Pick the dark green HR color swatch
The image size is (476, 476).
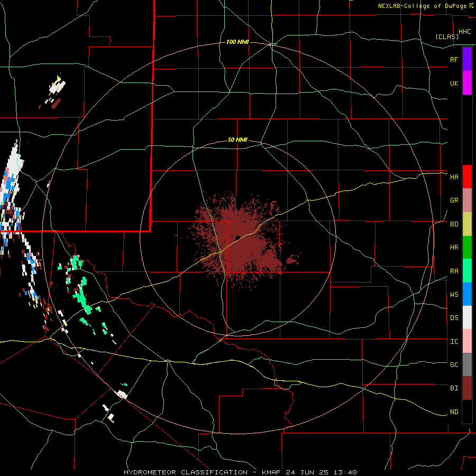(467, 248)
